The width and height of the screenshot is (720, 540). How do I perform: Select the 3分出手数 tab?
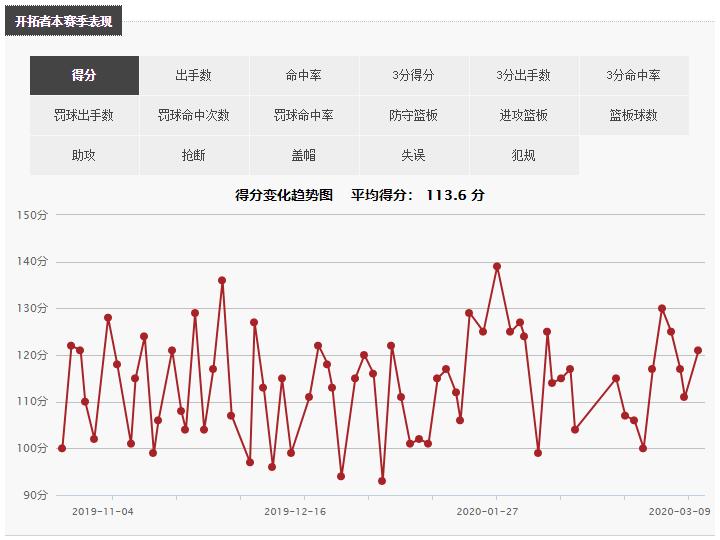pos(523,75)
